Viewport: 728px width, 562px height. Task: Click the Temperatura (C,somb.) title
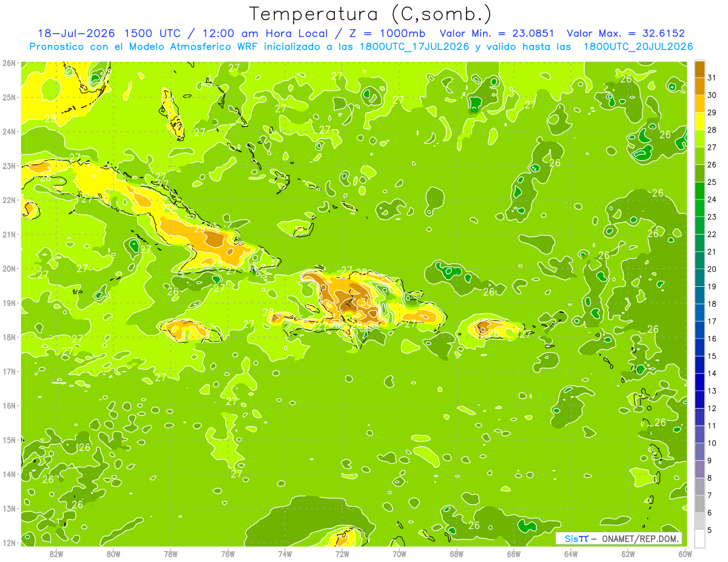(370, 14)
